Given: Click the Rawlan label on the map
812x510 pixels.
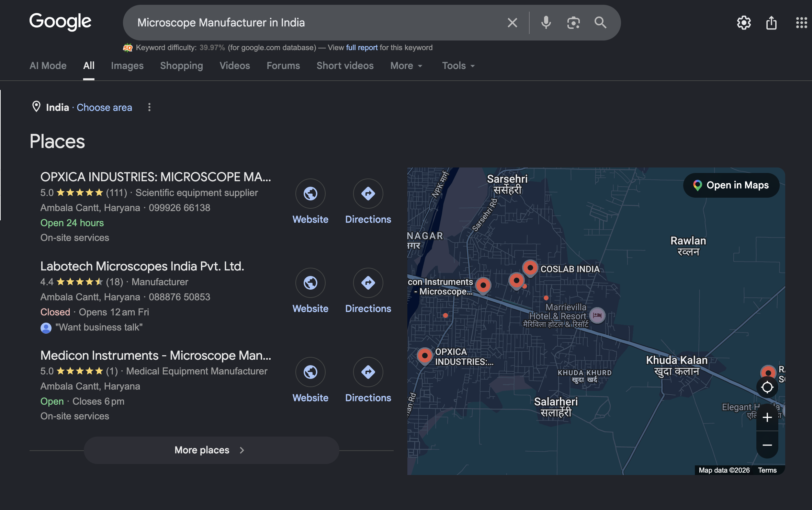Looking at the screenshot, I should click(688, 246).
